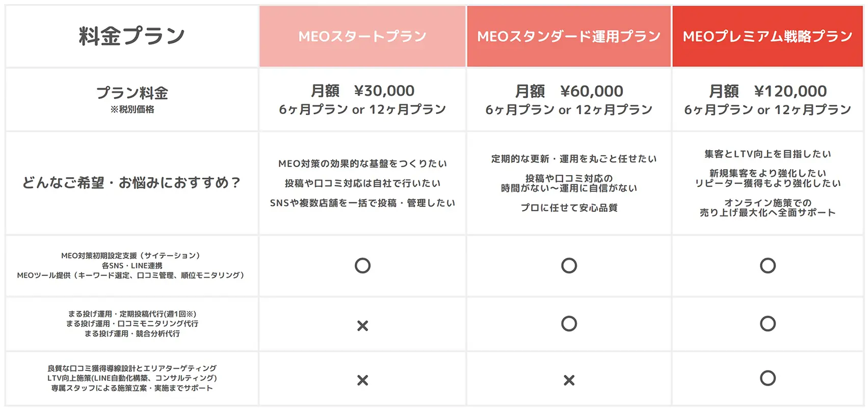The width and height of the screenshot is (868, 409).
Task: Click the circle for MEOプレミアム戦略プラン initial setup row
Action: [768, 265]
